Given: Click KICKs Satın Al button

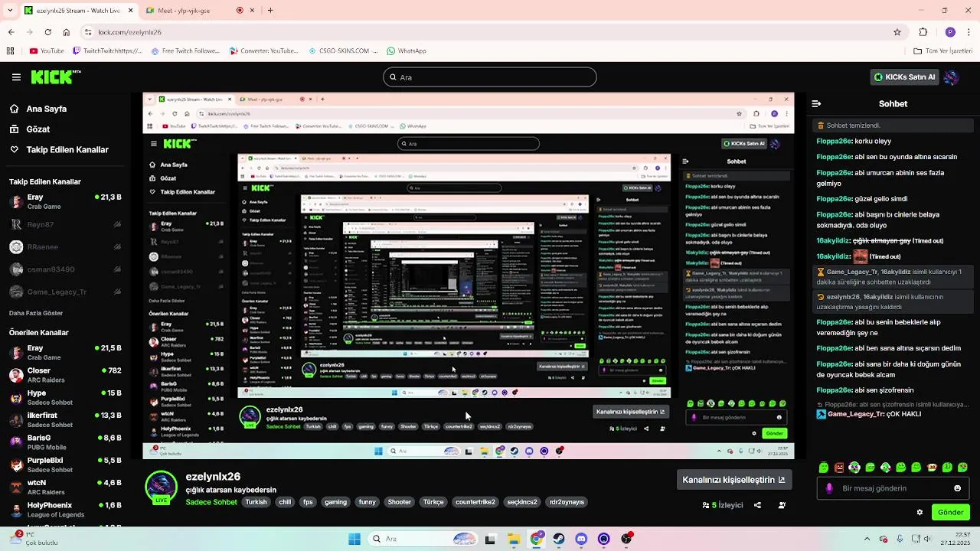Looking at the screenshot, I should (x=905, y=77).
